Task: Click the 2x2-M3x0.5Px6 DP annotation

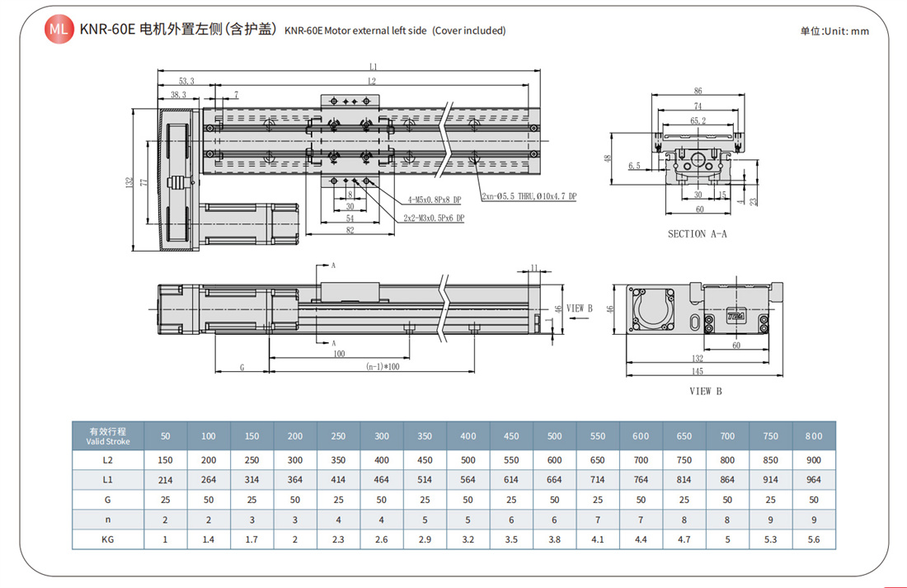Action: [x=434, y=219]
